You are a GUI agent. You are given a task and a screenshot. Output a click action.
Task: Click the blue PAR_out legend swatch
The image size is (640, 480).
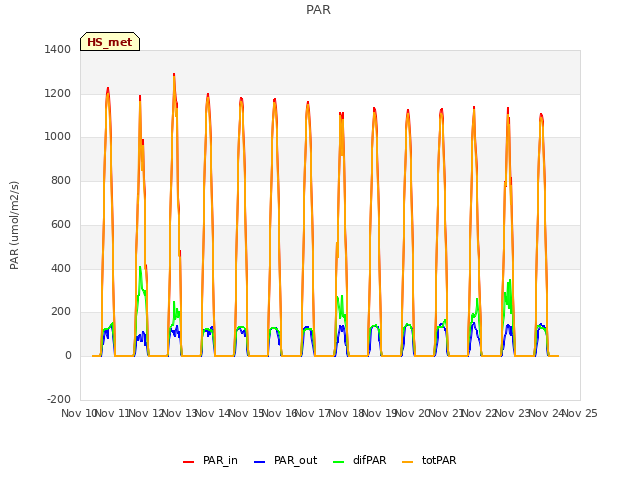click(260, 462)
